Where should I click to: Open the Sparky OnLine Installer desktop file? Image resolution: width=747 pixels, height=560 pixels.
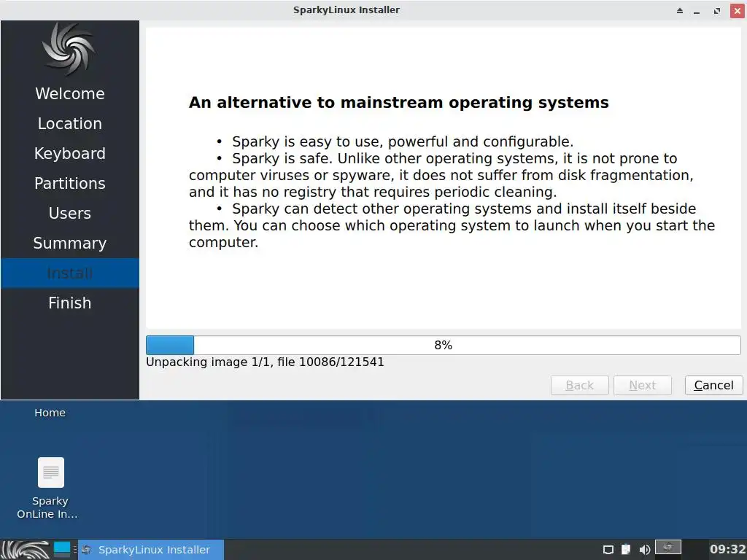point(50,488)
